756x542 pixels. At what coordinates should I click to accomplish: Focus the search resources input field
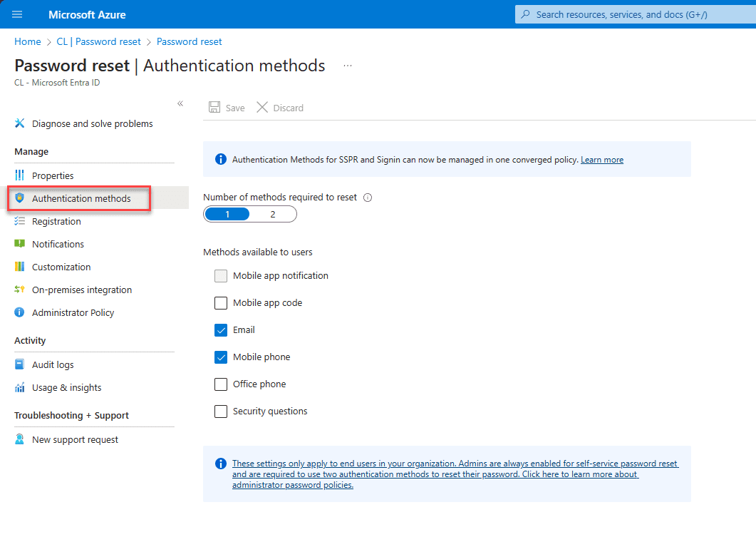636,14
